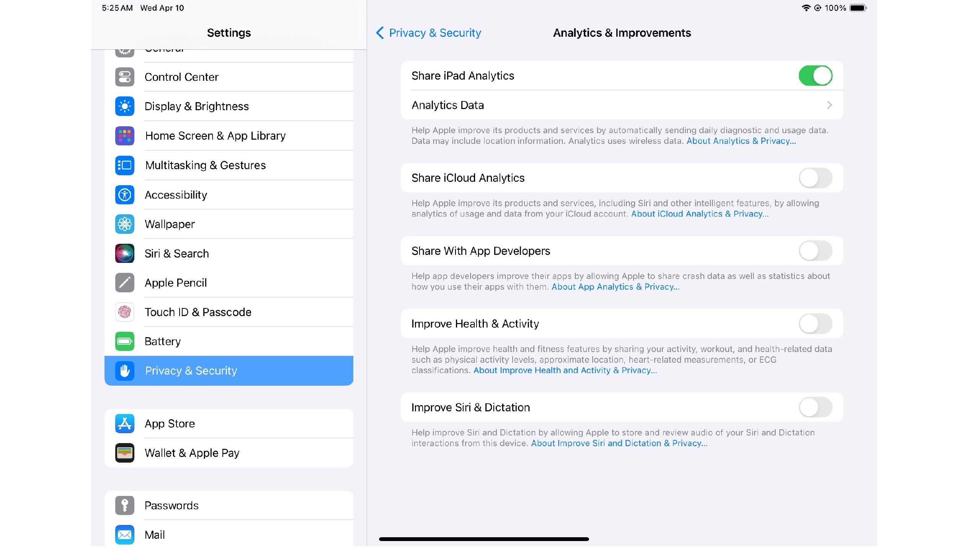This screenshot has height=551, width=980.
Task: Read About iCloud Analytics & Privacy link
Action: pos(699,214)
